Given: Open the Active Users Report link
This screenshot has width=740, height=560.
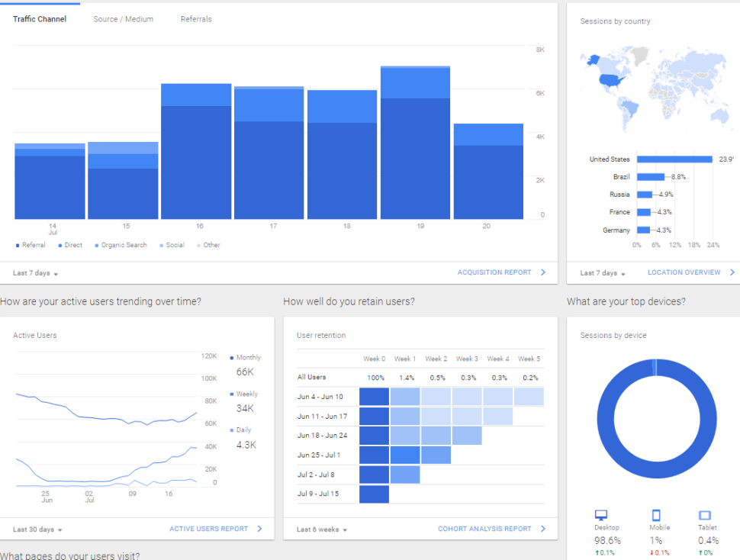Looking at the screenshot, I should pyautogui.click(x=208, y=529).
